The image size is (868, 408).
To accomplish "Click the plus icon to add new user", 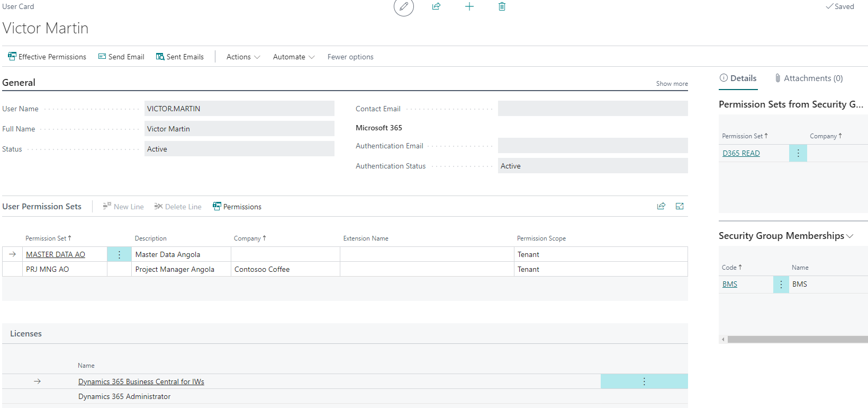I will [x=469, y=6].
